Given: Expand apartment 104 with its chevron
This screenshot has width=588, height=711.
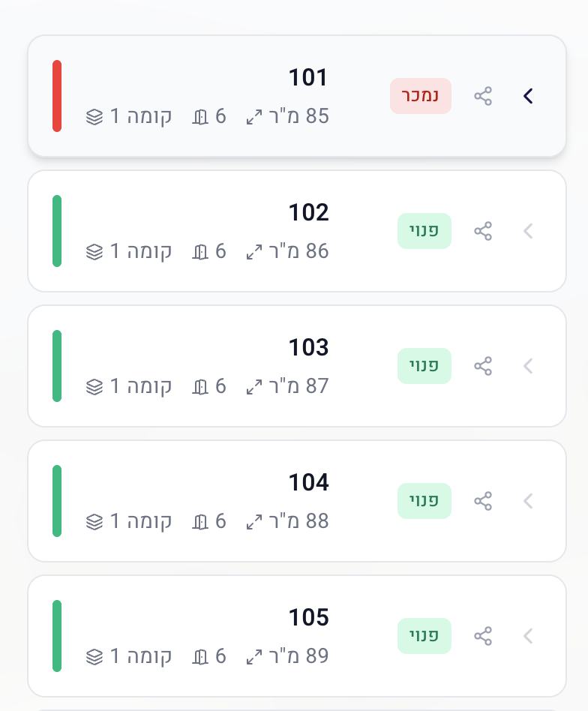Looking at the screenshot, I should (528, 501).
